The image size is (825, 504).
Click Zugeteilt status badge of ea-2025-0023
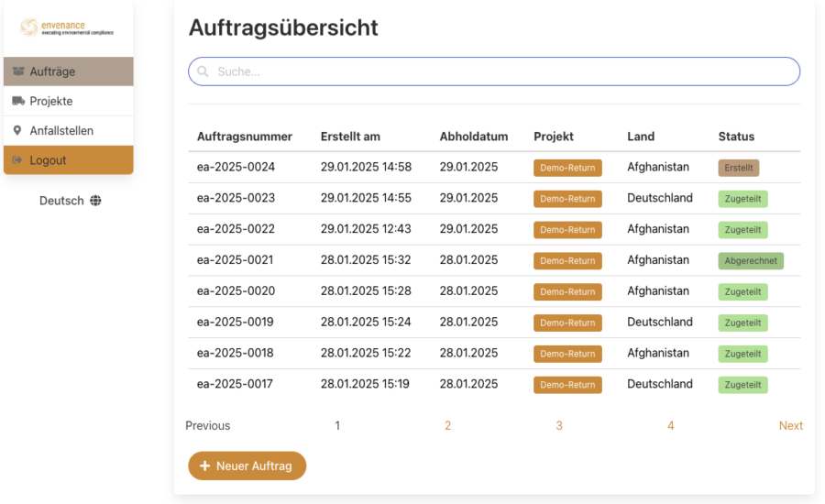tap(742, 199)
